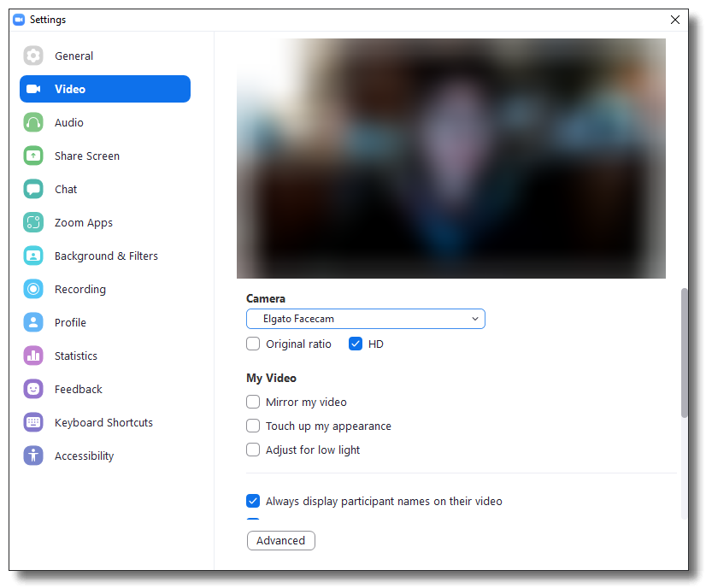This screenshot has height=588, width=706.
Task: Go to Recording settings
Action: pos(105,289)
